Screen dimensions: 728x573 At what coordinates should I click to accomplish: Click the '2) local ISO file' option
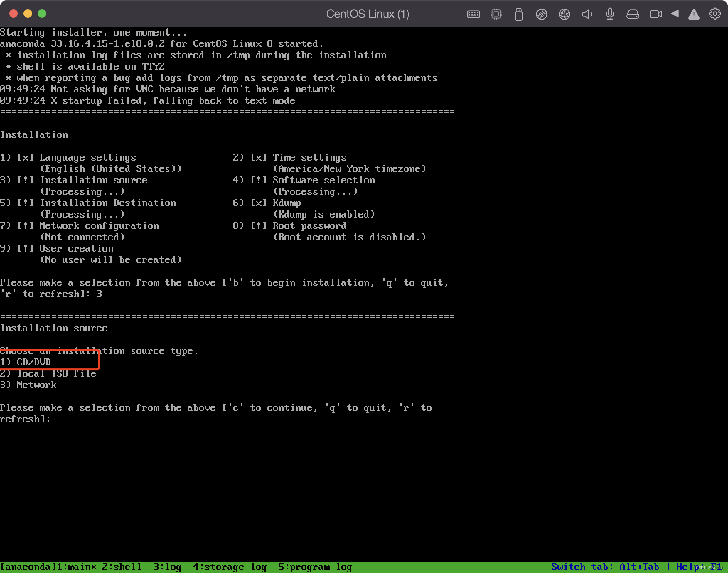[48, 374]
